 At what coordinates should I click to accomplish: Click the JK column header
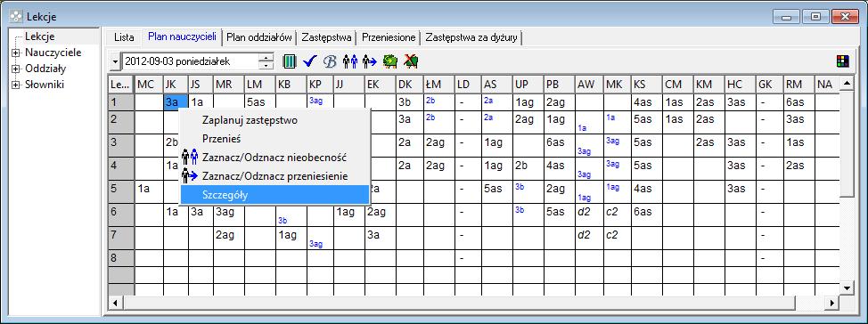(x=176, y=85)
